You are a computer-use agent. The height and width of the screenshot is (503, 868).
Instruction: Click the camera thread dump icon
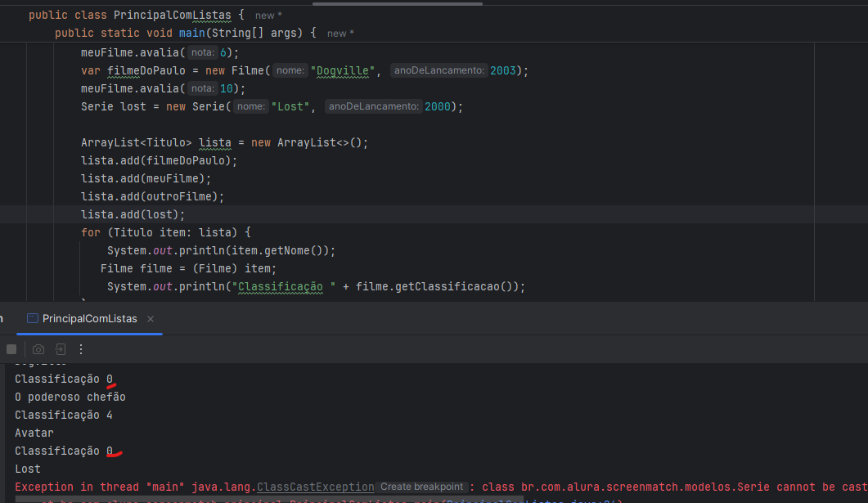pos(38,349)
